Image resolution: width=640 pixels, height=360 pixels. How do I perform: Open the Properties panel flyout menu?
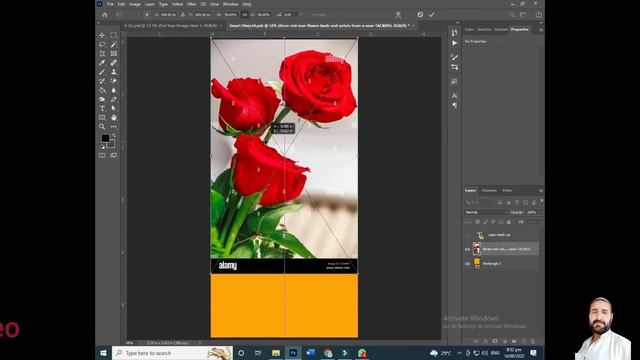coord(541,29)
